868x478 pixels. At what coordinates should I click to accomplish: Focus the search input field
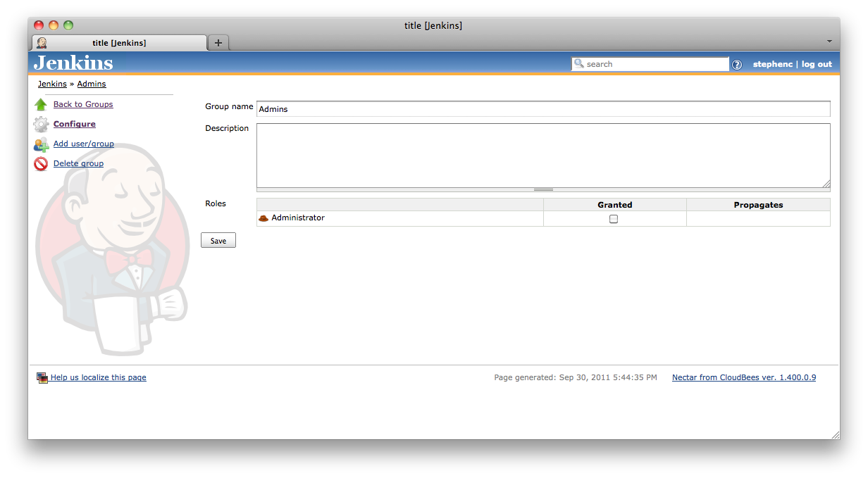tap(650, 64)
